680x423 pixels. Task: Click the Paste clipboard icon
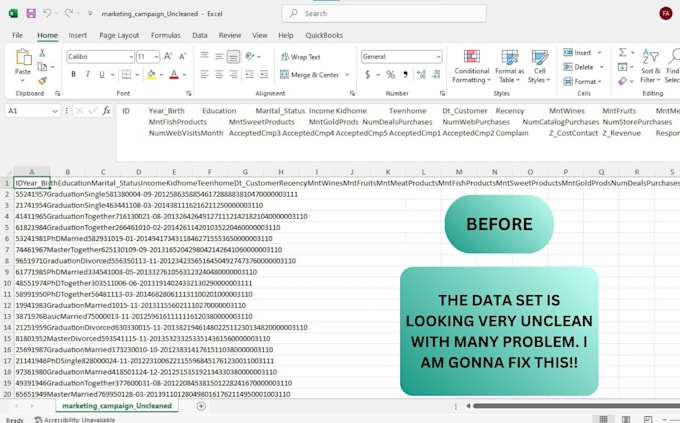[x=23, y=57]
